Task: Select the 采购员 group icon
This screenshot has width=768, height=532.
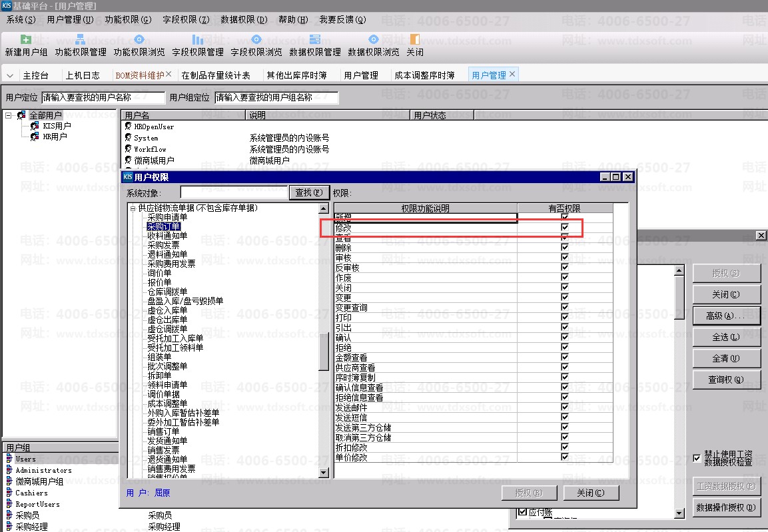Action: (x=9, y=515)
